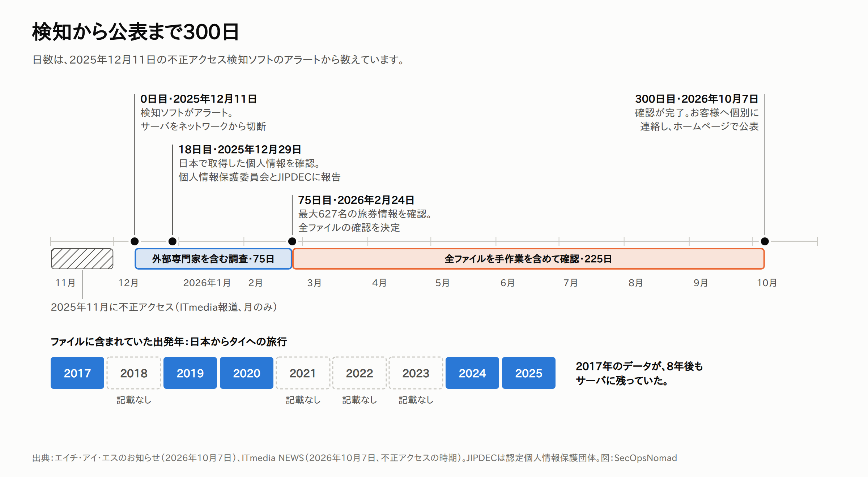Click the text 連絡し、ホームページで公表
868x477 pixels.
pyautogui.click(x=699, y=126)
